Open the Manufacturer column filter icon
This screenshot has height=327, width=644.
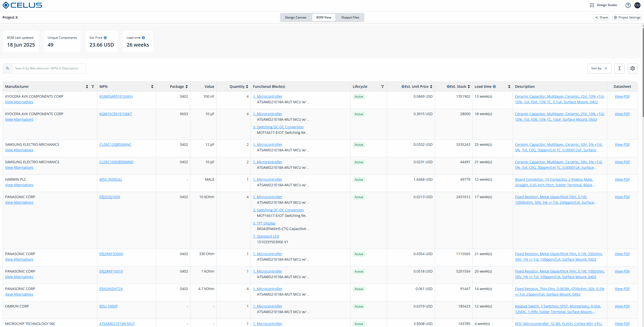(93, 87)
